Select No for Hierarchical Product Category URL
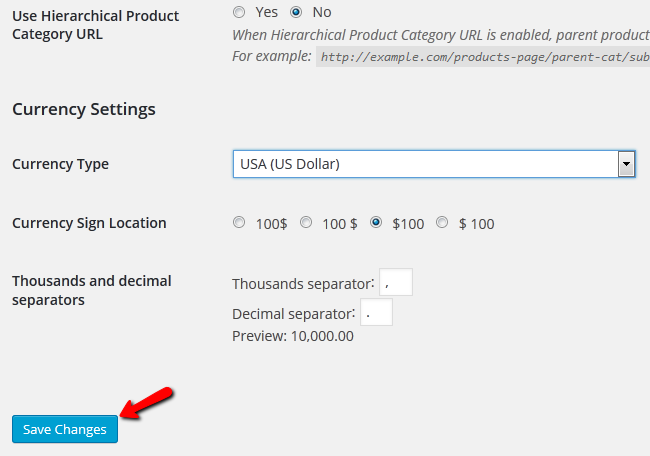The width and height of the screenshot is (650, 456). (x=296, y=12)
